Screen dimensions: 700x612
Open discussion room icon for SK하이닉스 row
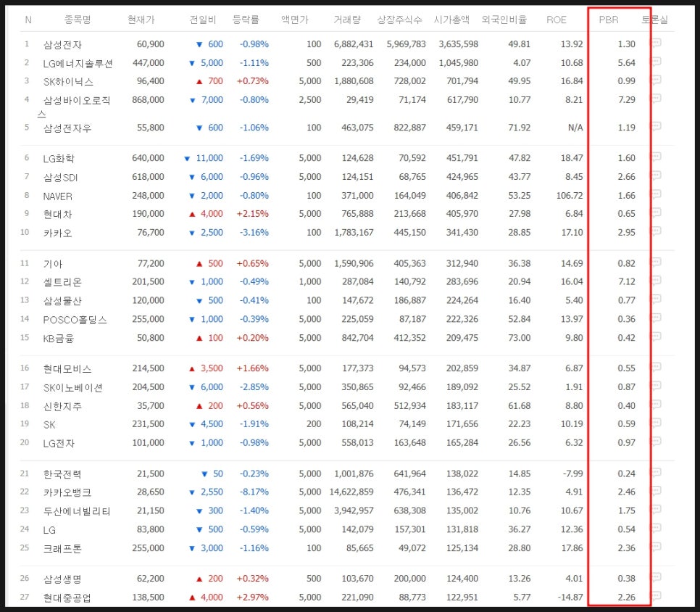click(656, 80)
